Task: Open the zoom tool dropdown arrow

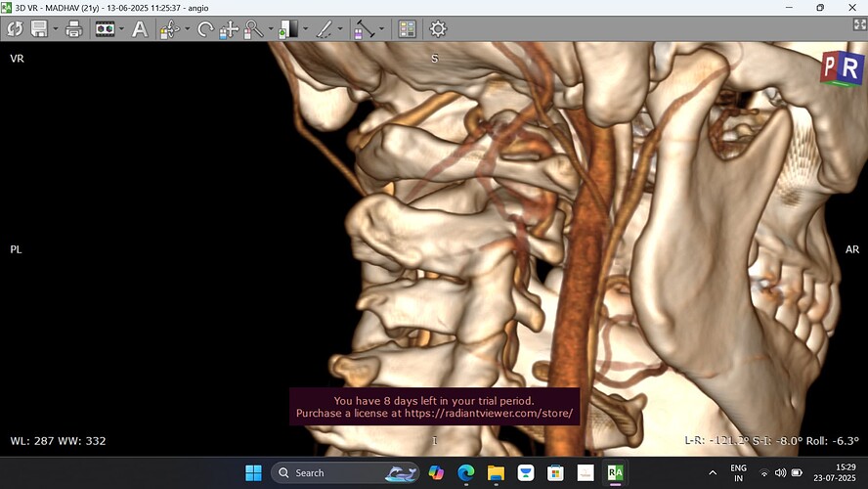Action: pos(271,28)
